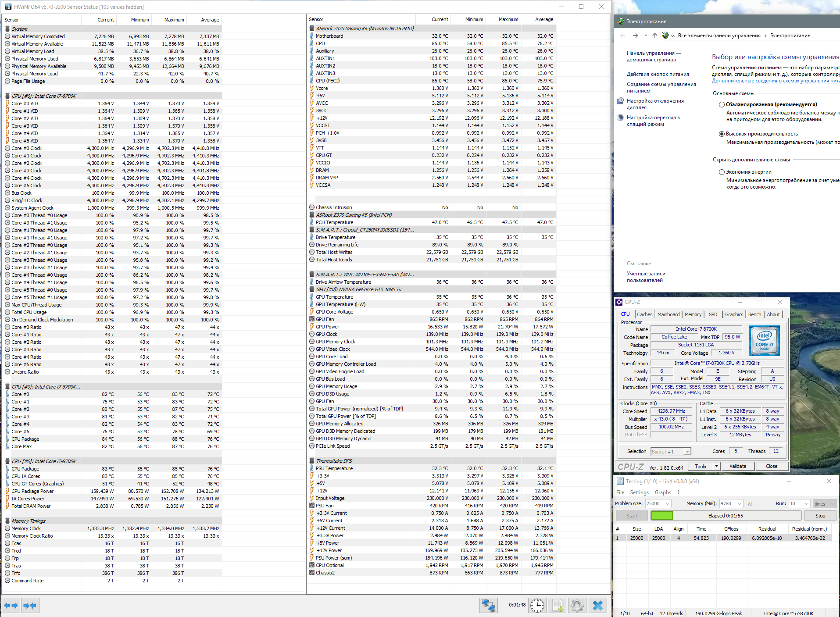The width and height of the screenshot is (840, 617).
Task: Click the power icon in the address bar
Action: pos(665,36)
